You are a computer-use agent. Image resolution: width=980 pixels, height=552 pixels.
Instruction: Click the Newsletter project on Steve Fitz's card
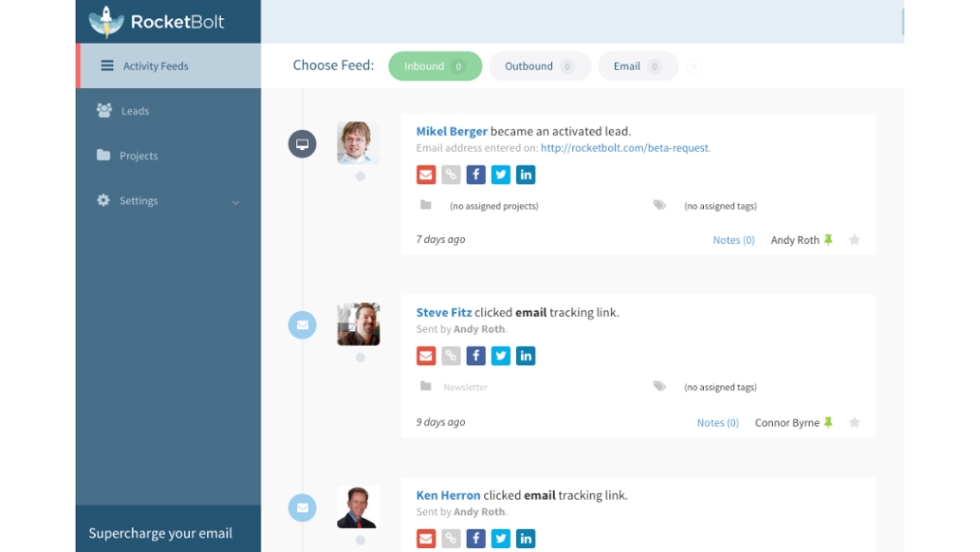pyautogui.click(x=466, y=387)
